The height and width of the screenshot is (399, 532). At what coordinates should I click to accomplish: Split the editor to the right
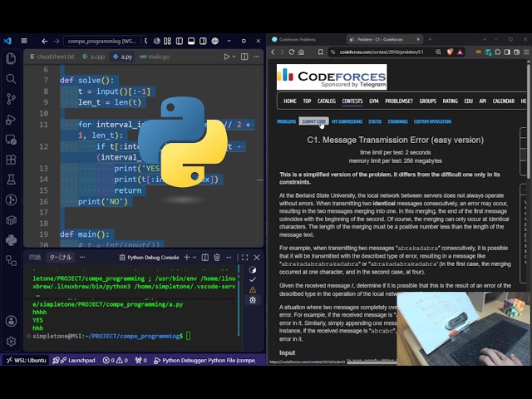coord(244,57)
